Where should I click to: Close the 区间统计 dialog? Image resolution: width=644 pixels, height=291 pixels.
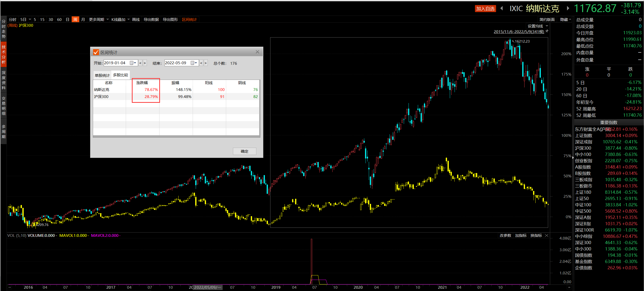click(x=257, y=52)
